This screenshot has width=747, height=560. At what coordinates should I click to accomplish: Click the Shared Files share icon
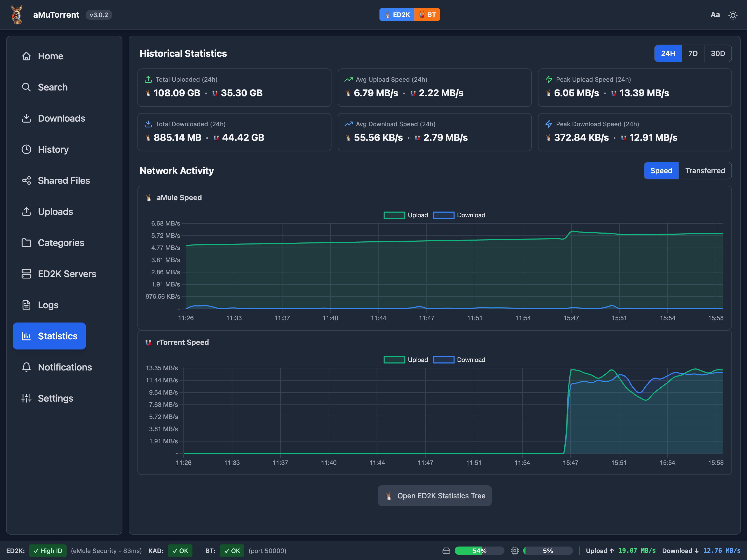point(26,181)
